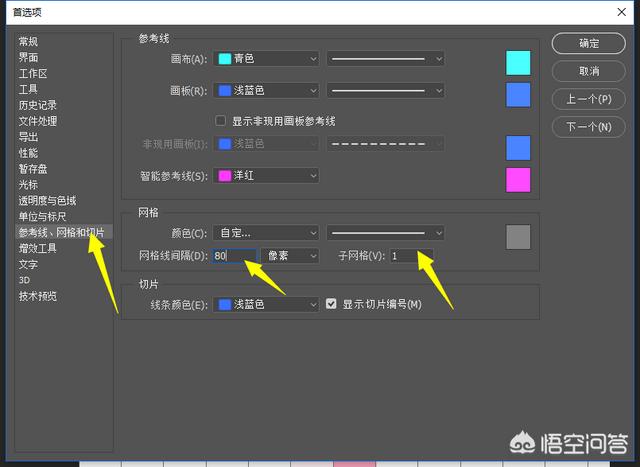The image size is (640, 467).
Task: Click the 子网格(V) input field
Action: click(x=411, y=256)
